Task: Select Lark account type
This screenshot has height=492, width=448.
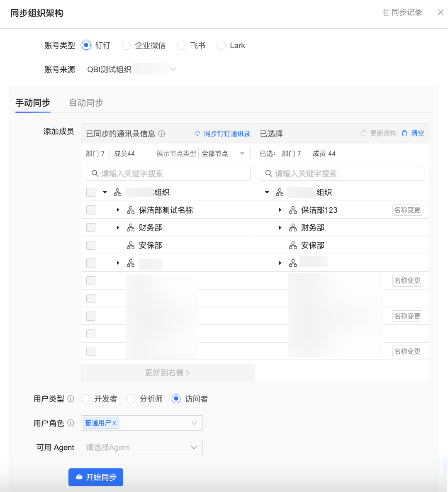Action: pos(221,45)
